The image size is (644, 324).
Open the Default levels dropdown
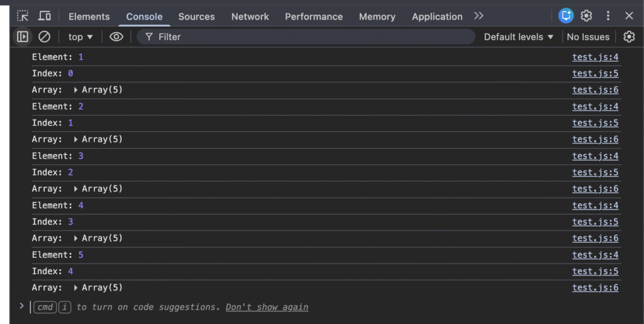pos(519,37)
